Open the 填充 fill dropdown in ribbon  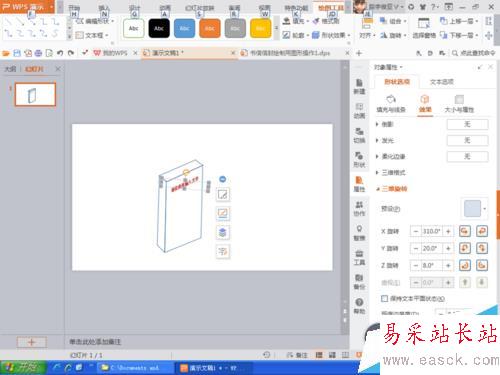[296, 21]
